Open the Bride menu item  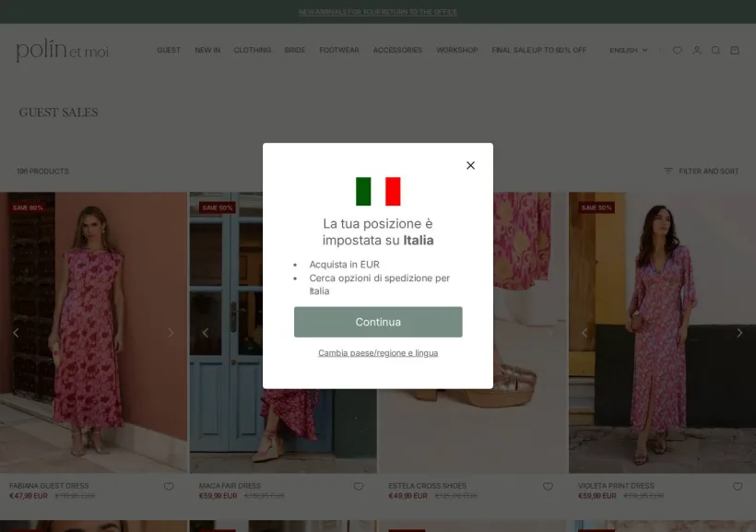pyautogui.click(x=295, y=50)
